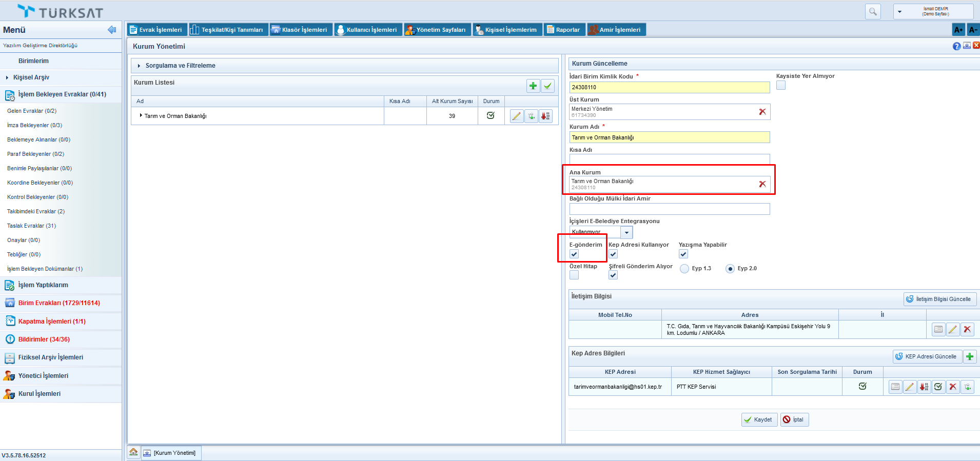Click KEP Adresi Güncelle button

(926, 356)
